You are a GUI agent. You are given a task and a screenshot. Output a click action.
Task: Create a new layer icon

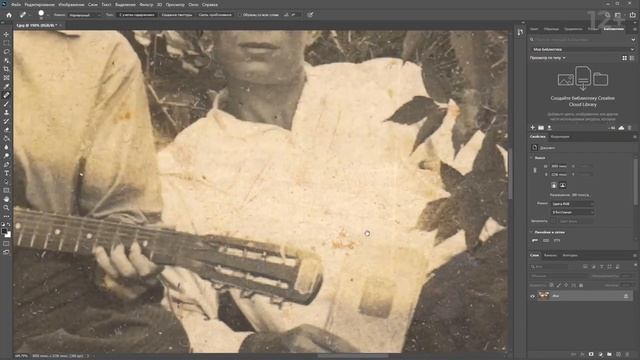pyautogui.click(x=618, y=354)
